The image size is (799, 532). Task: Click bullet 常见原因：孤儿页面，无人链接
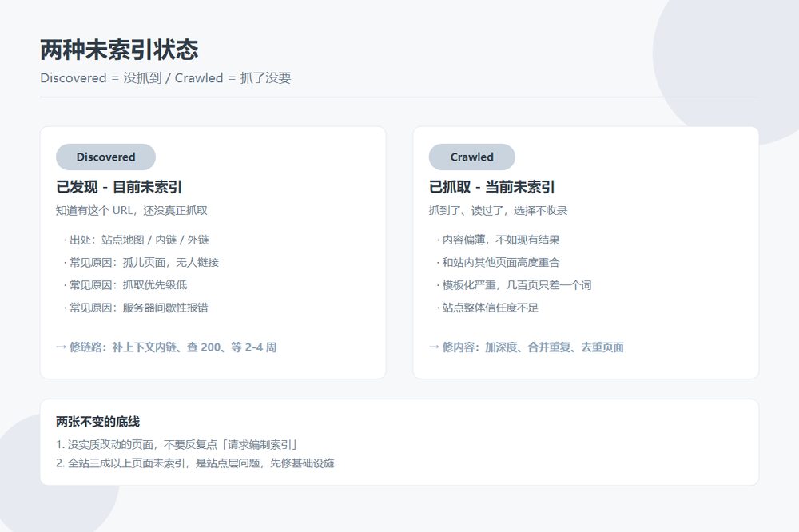coord(141,263)
